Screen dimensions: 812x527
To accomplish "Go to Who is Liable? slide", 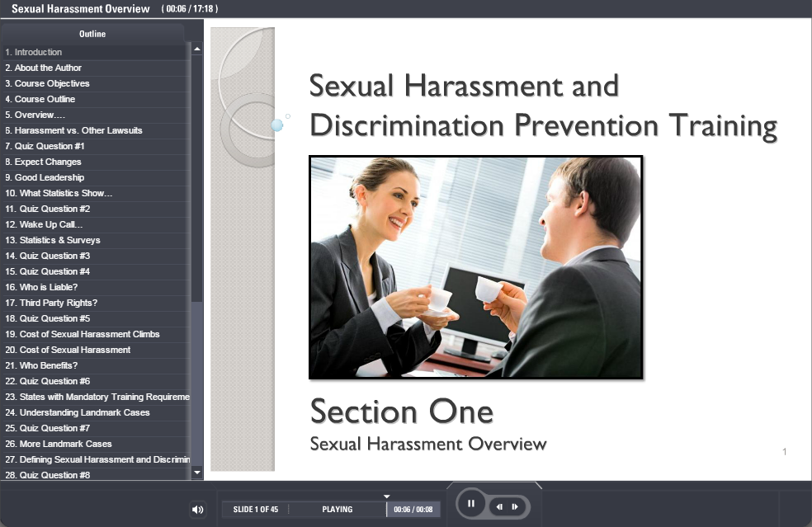I will (x=48, y=287).
